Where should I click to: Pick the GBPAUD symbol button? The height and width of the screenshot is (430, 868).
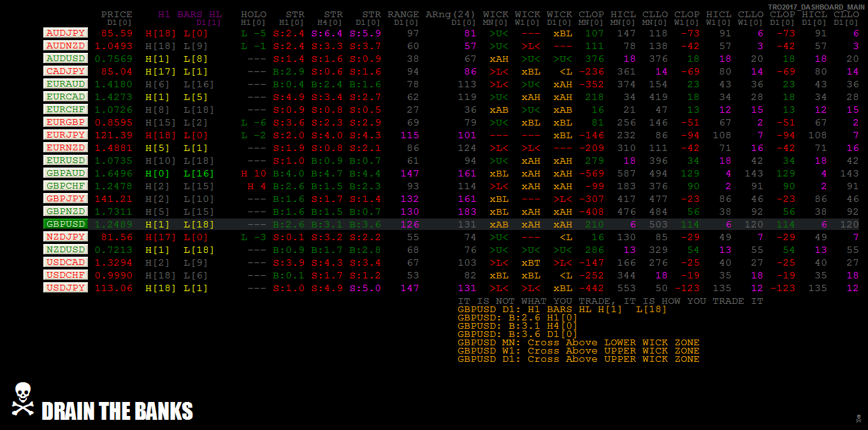click(x=65, y=173)
